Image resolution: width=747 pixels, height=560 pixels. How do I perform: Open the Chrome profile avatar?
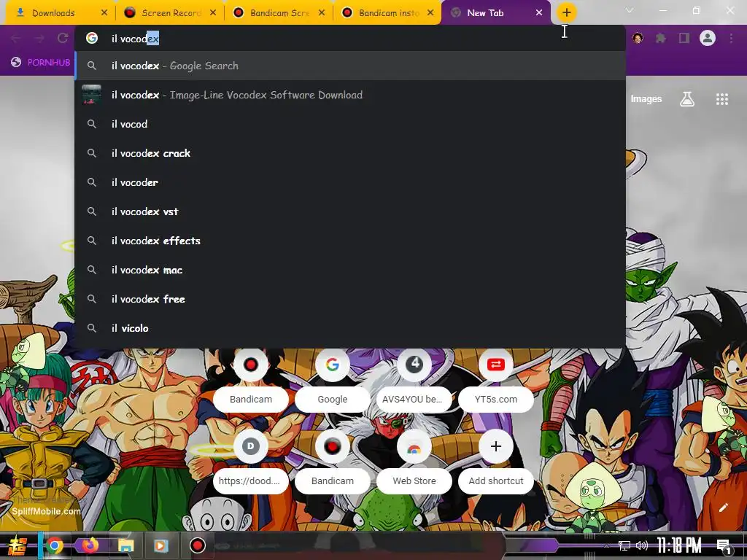(708, 38)
